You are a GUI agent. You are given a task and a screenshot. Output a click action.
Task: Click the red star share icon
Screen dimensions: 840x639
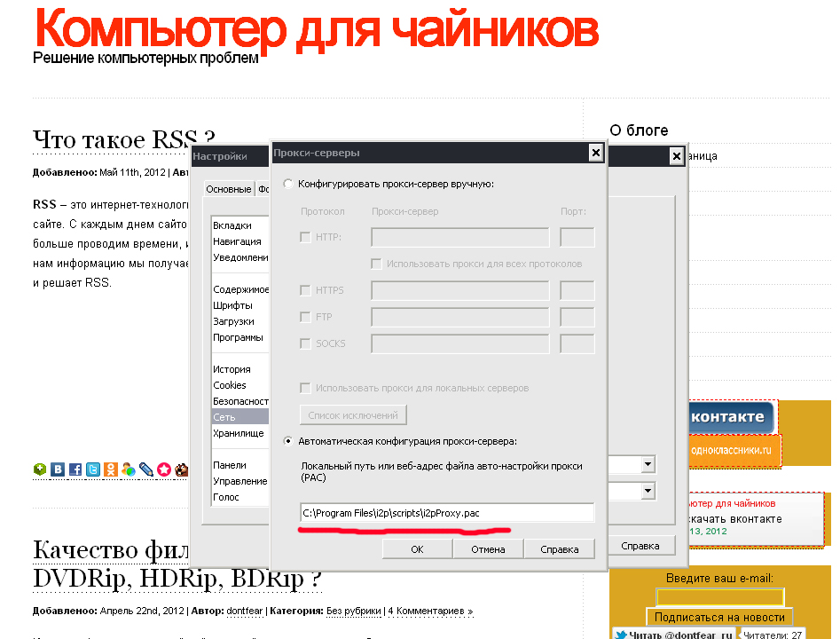tap(163, 469)
